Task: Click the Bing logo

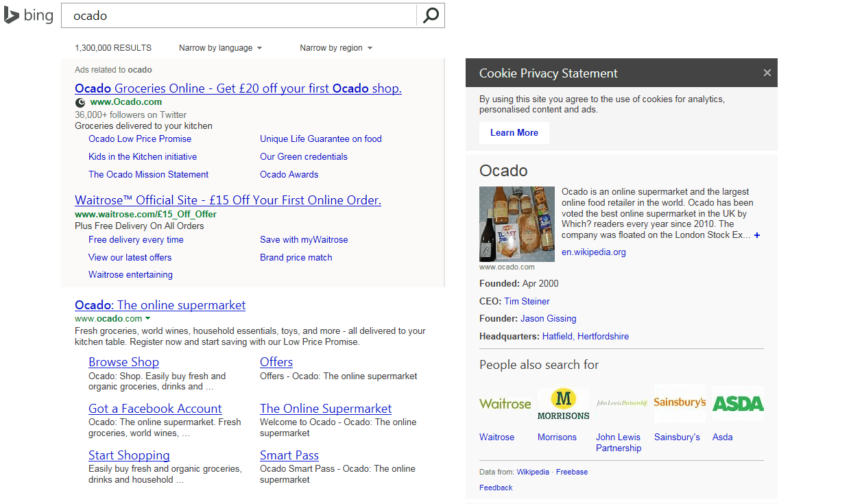Action: coord(29,15)
